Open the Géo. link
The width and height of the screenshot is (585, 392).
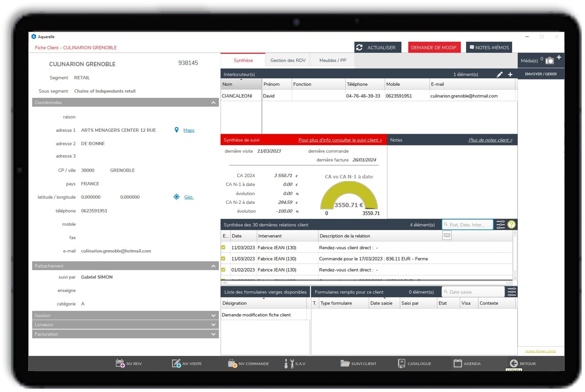(189, 197)
